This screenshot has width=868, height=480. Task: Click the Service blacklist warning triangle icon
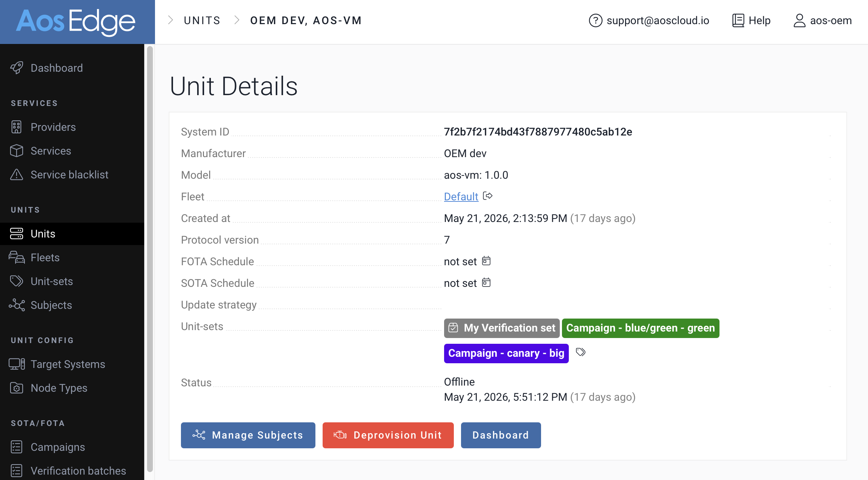click(x=17, y=174)
